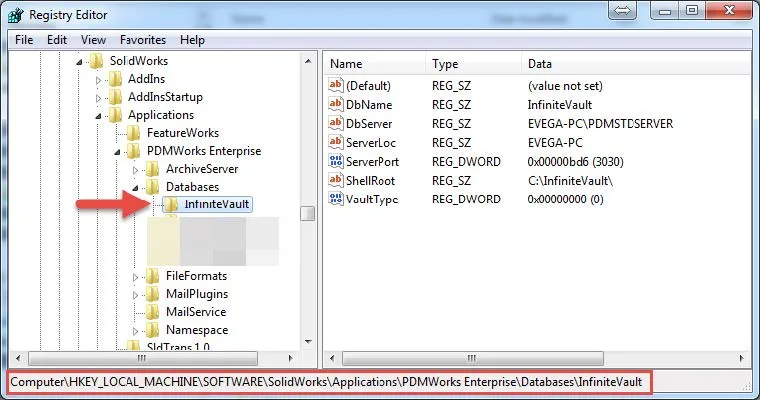This screenshot has height=400, width=760.
Task: Expand the Namespace tree node
Action: coord(136,331)
